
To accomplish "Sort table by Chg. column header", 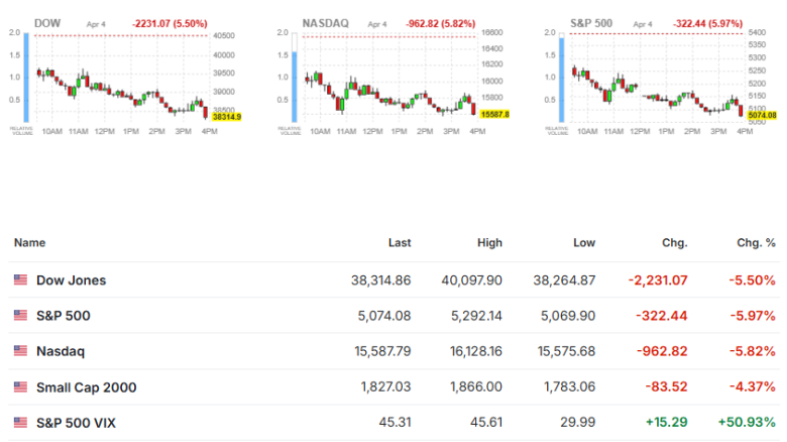I will click(x=675, y=243).
